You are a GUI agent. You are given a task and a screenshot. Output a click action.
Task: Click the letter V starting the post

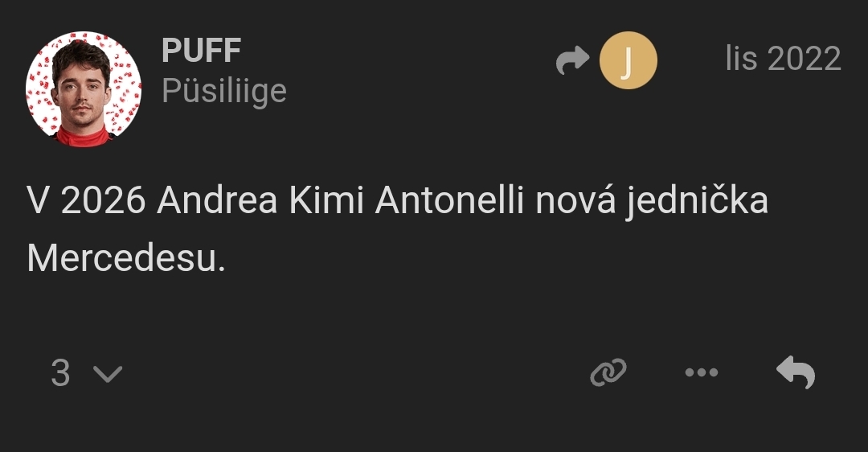37,201
